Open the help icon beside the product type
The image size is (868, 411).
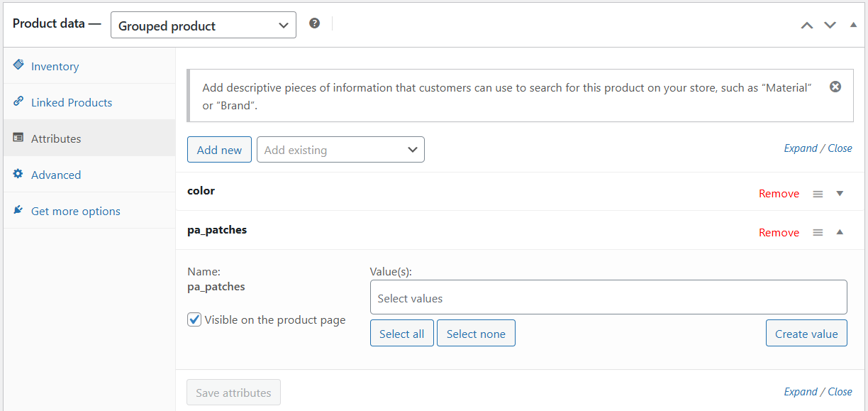[314, 23]
